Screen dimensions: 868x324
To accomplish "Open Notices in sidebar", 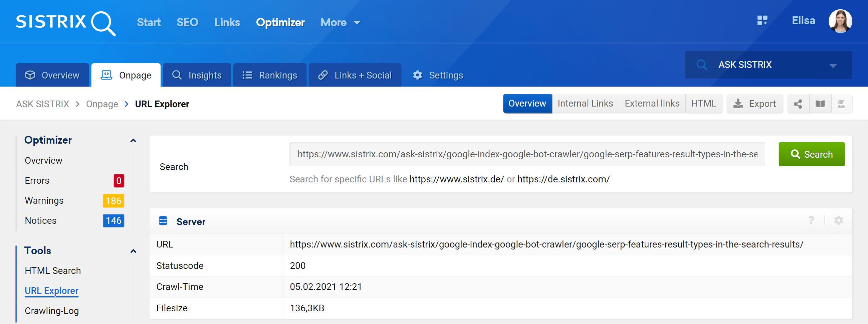I will coord(40,220).
